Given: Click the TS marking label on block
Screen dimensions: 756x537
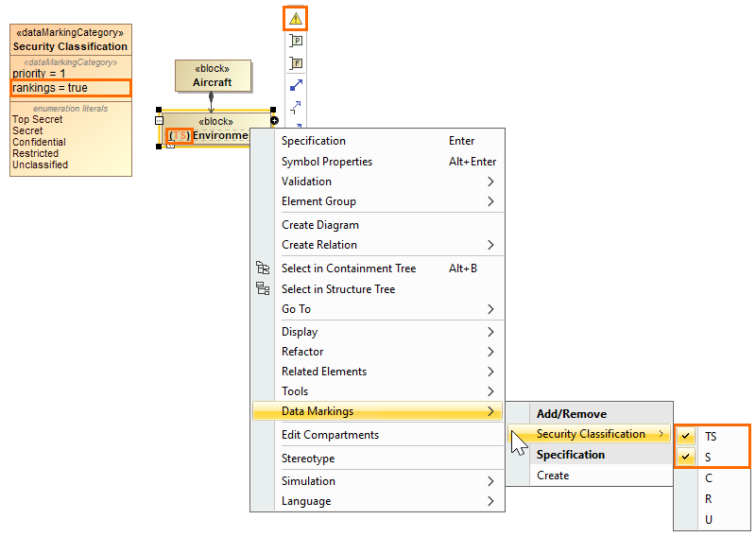Looking at the screenshot, I should (180, 136).
